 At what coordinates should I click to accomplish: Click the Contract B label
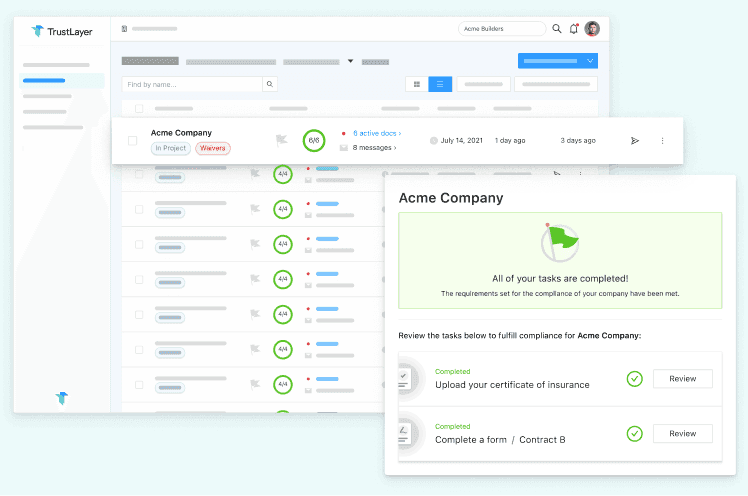coord(542,440)
